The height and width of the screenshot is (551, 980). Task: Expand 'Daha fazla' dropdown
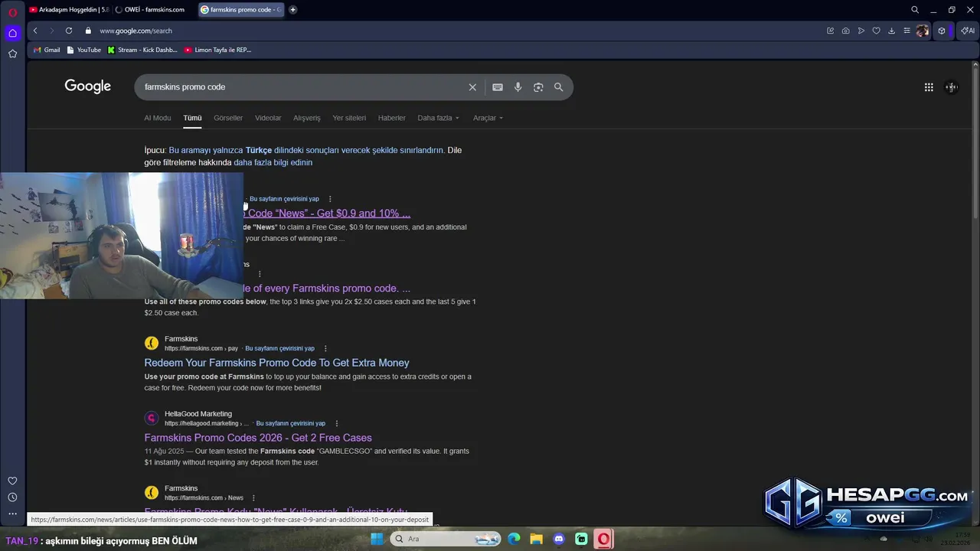click(439, 118)
